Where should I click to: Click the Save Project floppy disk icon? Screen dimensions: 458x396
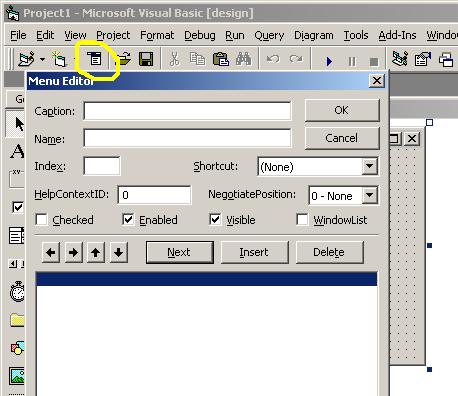click(146, 59)
